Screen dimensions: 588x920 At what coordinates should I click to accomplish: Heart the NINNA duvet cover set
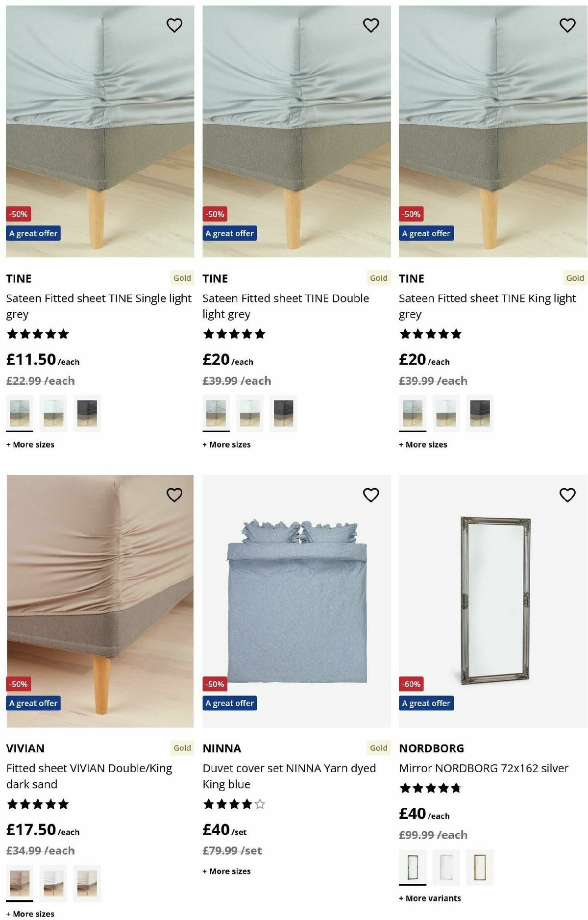coord(371,495)
